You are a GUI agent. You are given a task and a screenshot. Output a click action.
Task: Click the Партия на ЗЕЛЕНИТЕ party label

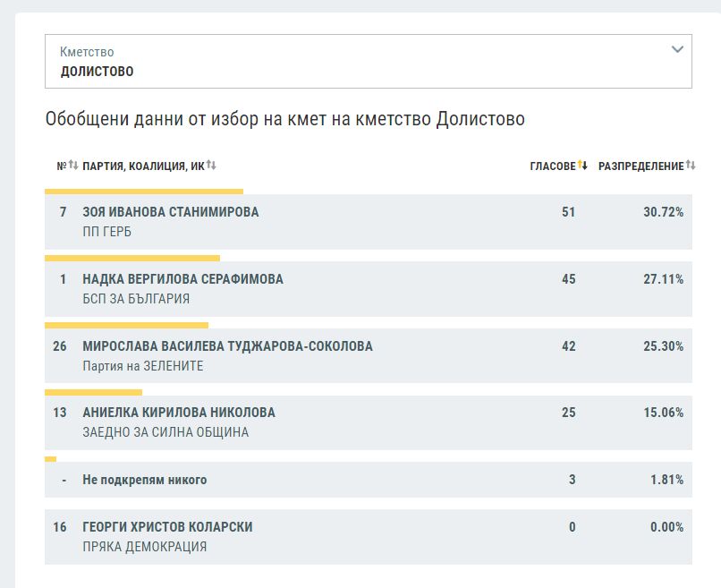[142, 366]
